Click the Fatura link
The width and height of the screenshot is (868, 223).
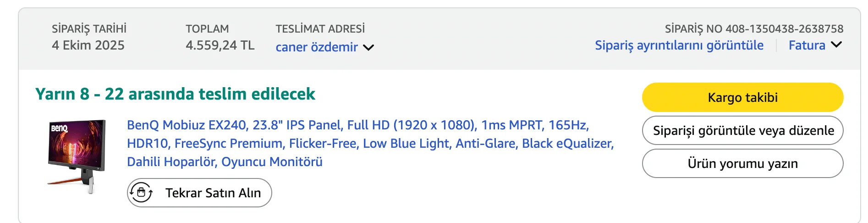(x=807, y=45)
